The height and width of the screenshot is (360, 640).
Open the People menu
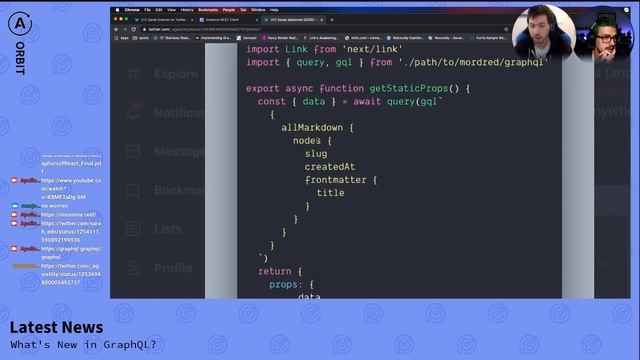229,10
